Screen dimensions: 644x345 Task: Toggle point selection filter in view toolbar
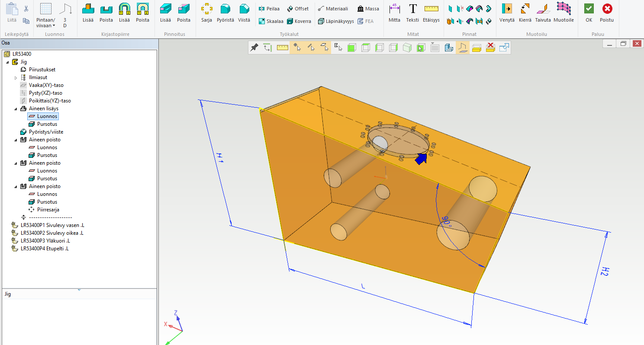pyautogui.click(x=296, y=48)
